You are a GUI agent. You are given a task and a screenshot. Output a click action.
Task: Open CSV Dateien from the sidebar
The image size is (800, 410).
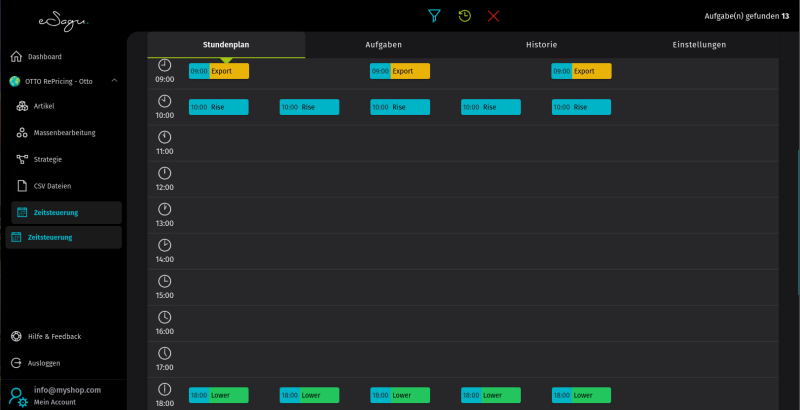point(52,186)
